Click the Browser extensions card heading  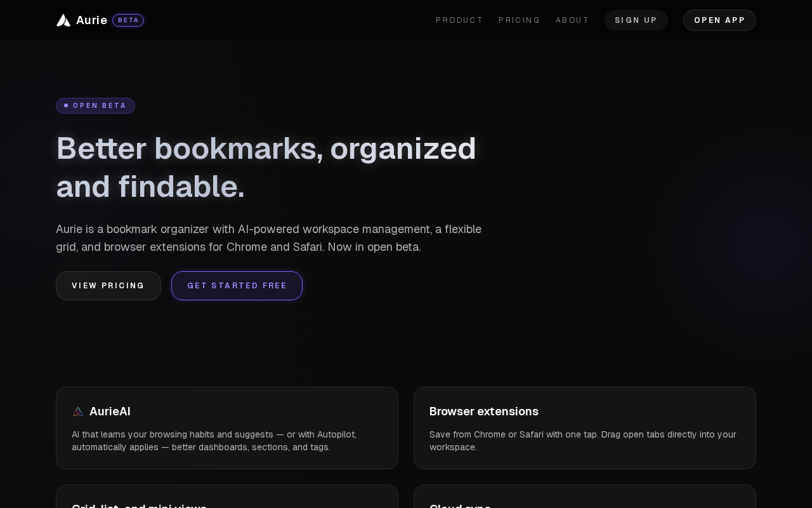click(x=484, y=411)
